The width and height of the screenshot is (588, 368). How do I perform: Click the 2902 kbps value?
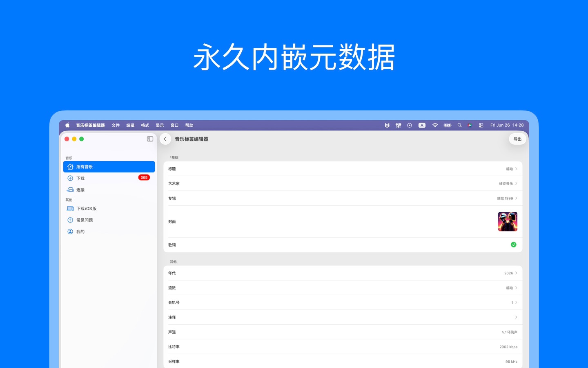pos(508,347)
